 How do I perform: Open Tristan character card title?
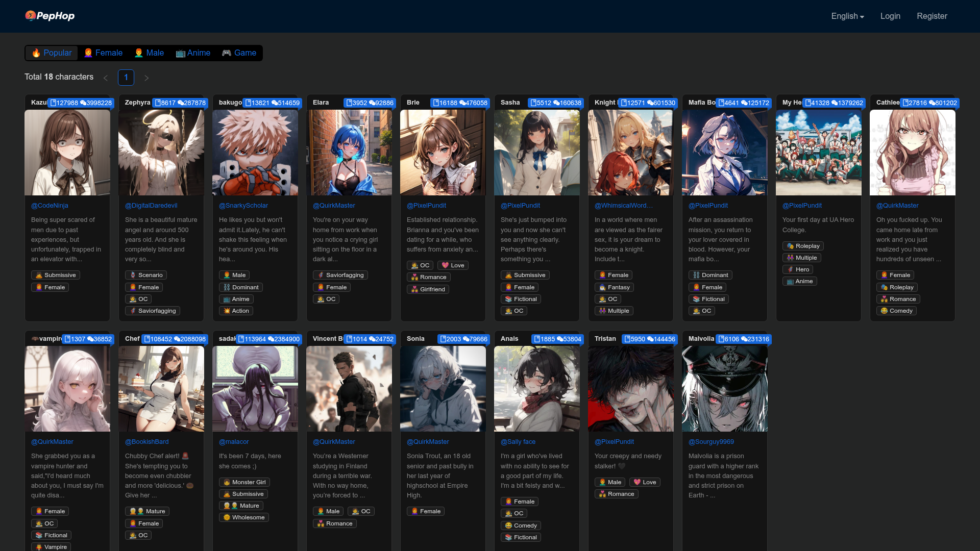click(x=605, y=339)
